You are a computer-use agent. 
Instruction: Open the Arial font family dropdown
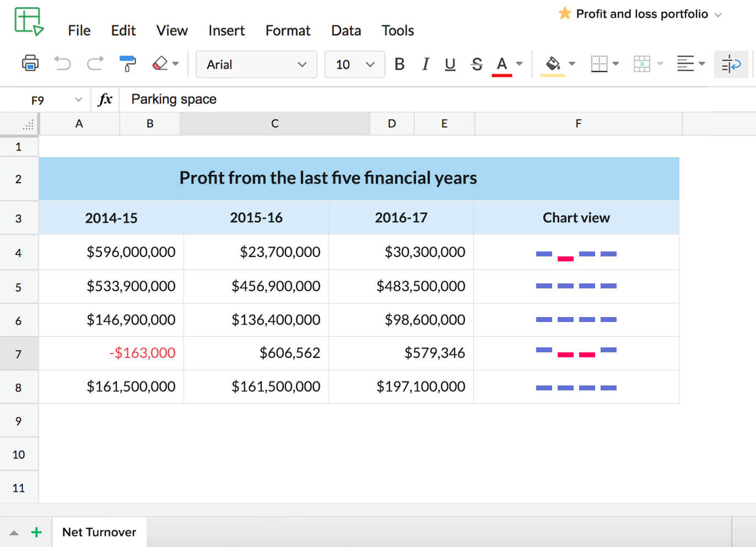click(x=256, y=65)
